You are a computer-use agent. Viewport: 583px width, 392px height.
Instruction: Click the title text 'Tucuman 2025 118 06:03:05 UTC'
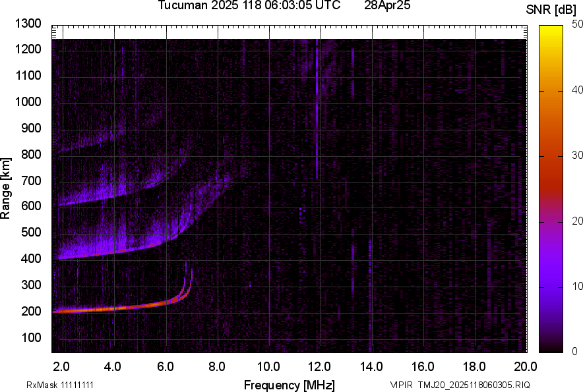click(249, 5)
